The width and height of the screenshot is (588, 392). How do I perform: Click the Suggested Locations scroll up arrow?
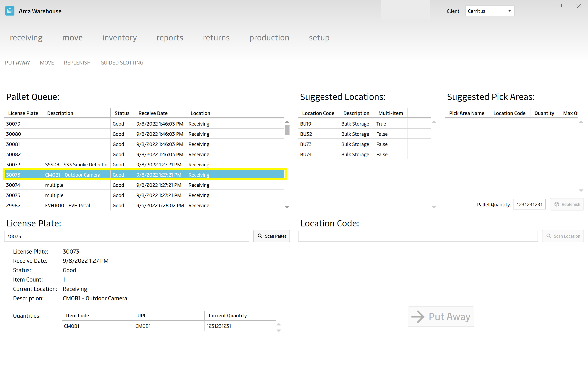pos(434,122)
